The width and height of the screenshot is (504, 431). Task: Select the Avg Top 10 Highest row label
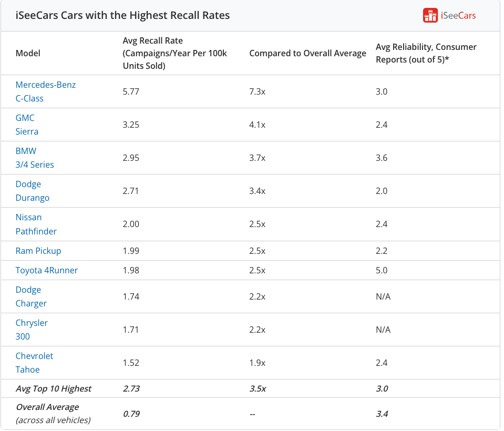[54, 388]
